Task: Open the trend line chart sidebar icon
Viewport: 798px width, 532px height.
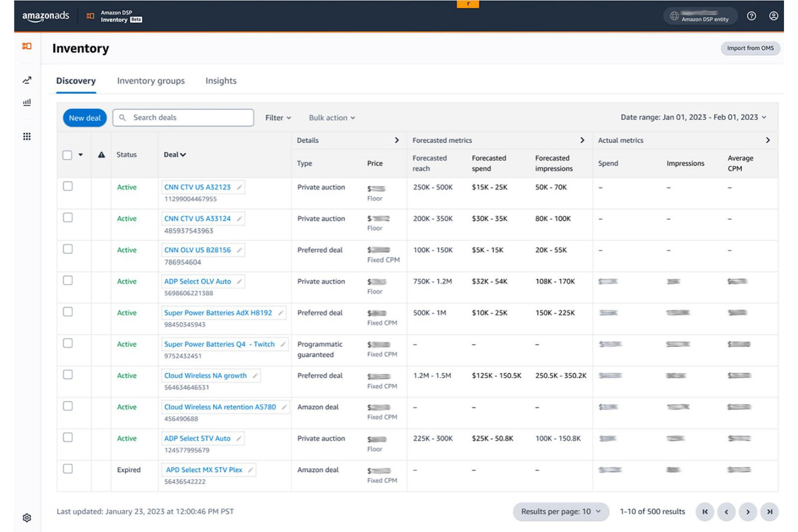Action: tap(27, 80)
